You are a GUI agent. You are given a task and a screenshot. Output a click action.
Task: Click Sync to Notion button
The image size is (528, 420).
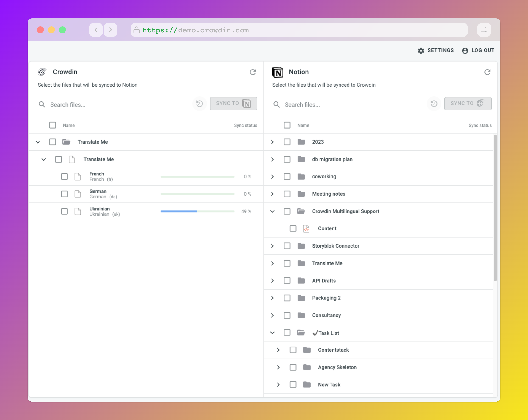tap(233, 103)
